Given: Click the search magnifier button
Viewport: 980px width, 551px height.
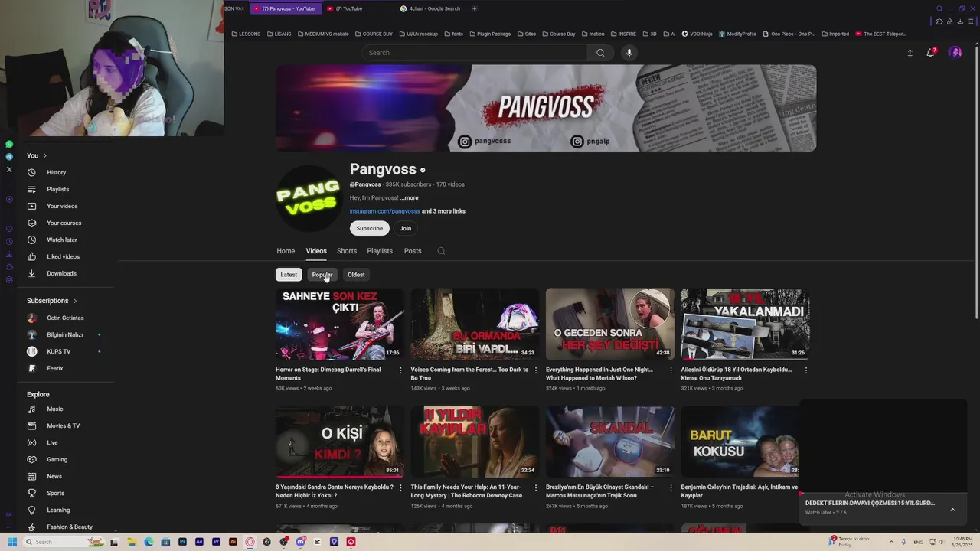Looking at the screenshot, I should (x=600, y=53).
